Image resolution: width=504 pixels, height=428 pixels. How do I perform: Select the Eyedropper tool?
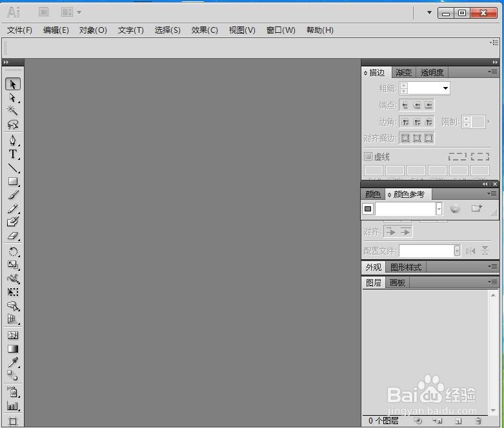[x=13, y=362]
